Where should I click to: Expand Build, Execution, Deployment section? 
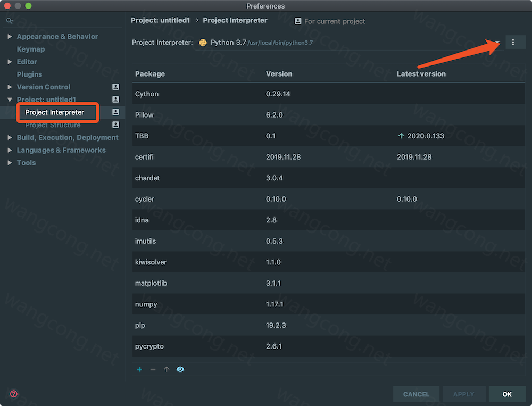click(x=10, y=137)
